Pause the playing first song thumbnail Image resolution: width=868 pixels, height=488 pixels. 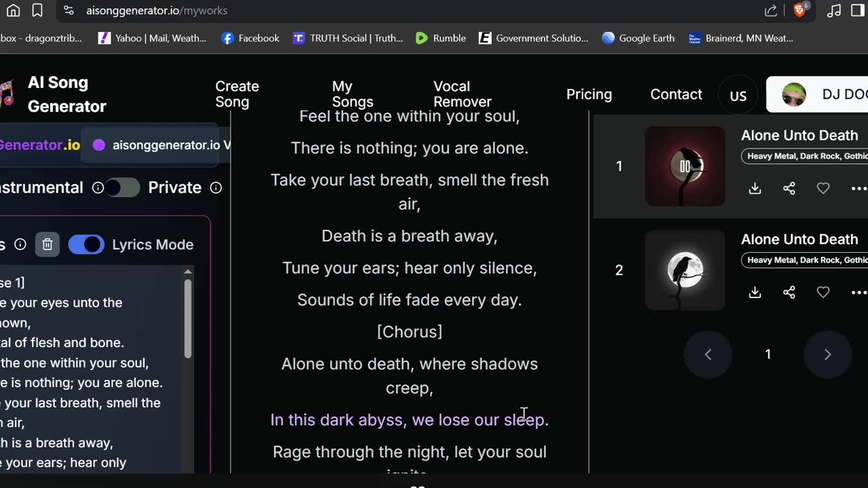[x=685, y=166]
